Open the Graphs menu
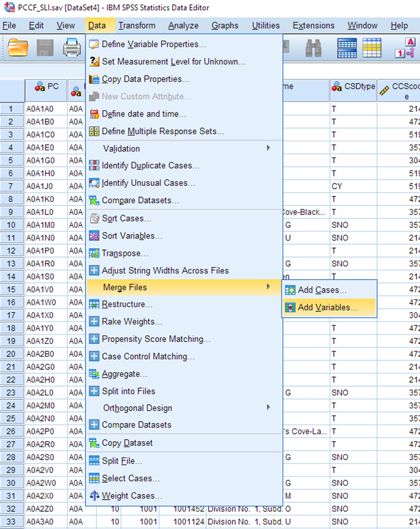 pos(225,26)
